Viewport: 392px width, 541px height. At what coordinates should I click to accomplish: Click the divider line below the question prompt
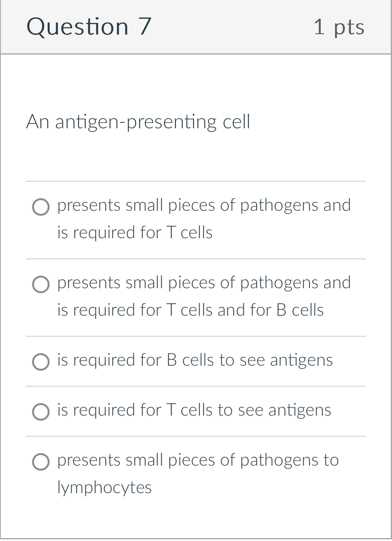(x=196, y=182)
